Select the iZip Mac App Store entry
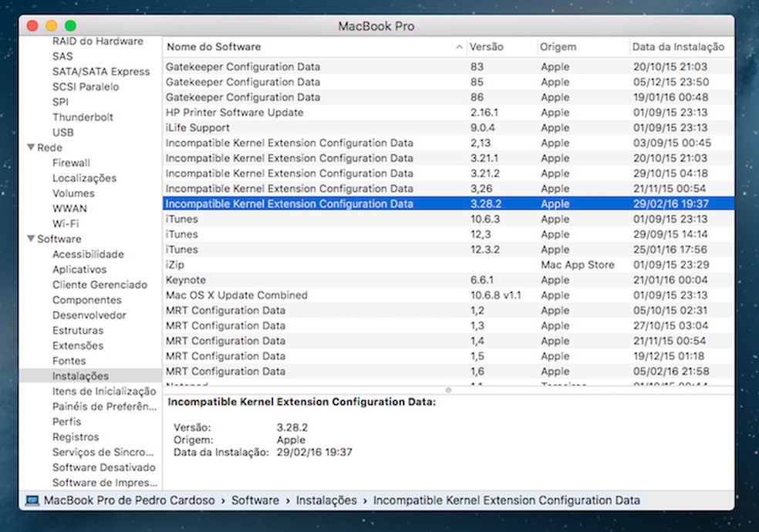Image resolution: width=759 pixels, height=532 pixels. (309, 264)
